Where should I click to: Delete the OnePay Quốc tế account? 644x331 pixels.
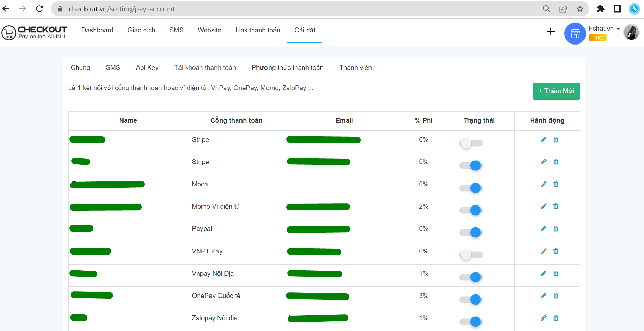pyautogui.click(x=556, y=296)
